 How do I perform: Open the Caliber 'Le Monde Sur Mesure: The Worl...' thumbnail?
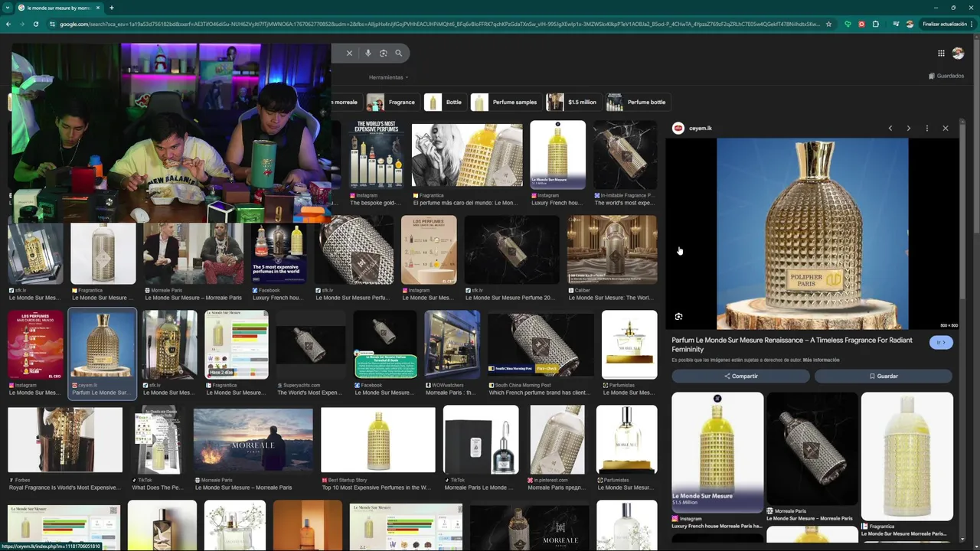612,249
